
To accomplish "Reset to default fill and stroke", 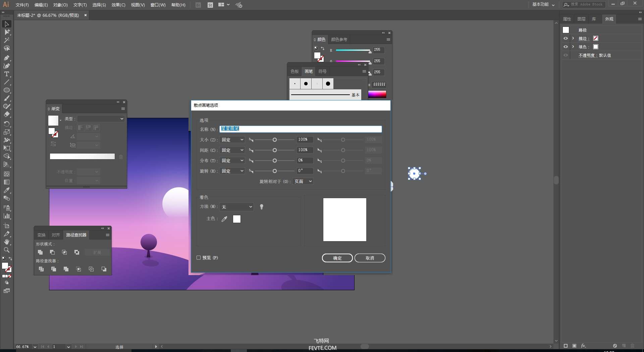I will coord(4,259).
